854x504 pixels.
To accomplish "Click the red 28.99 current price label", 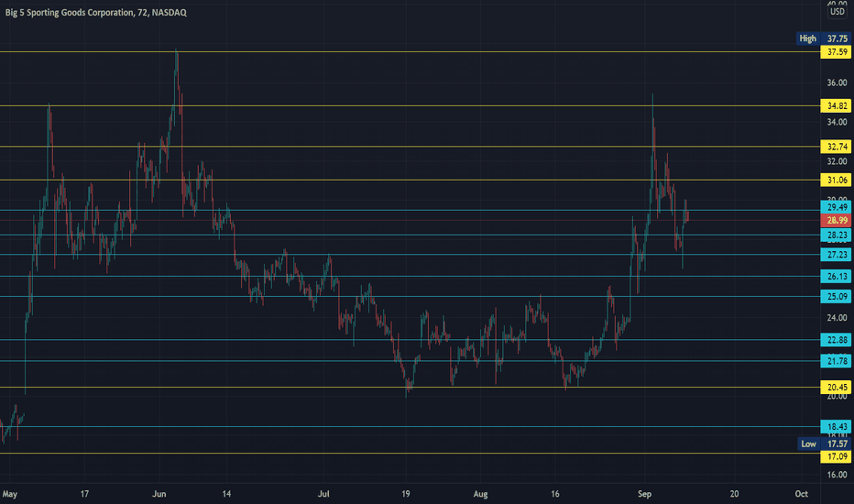I will tap(836, 220).
